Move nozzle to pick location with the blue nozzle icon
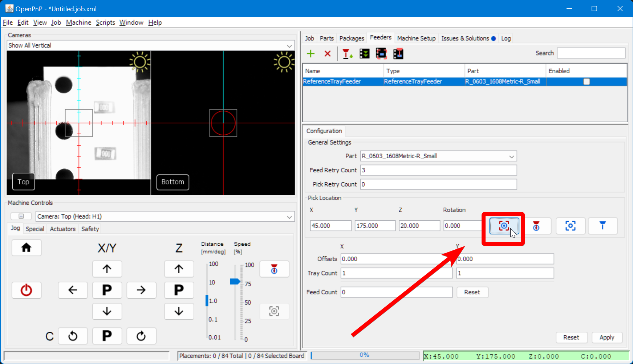Image resolution: width=633 pixels, height=364 pixels. pyautogui.click(x=603, y=226)
